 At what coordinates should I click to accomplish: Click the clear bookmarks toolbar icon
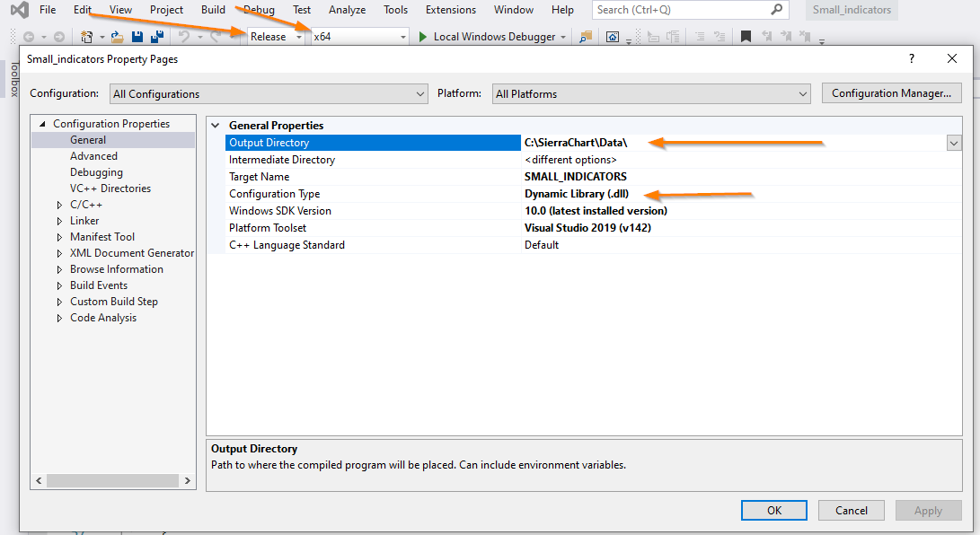click(805, 37)
